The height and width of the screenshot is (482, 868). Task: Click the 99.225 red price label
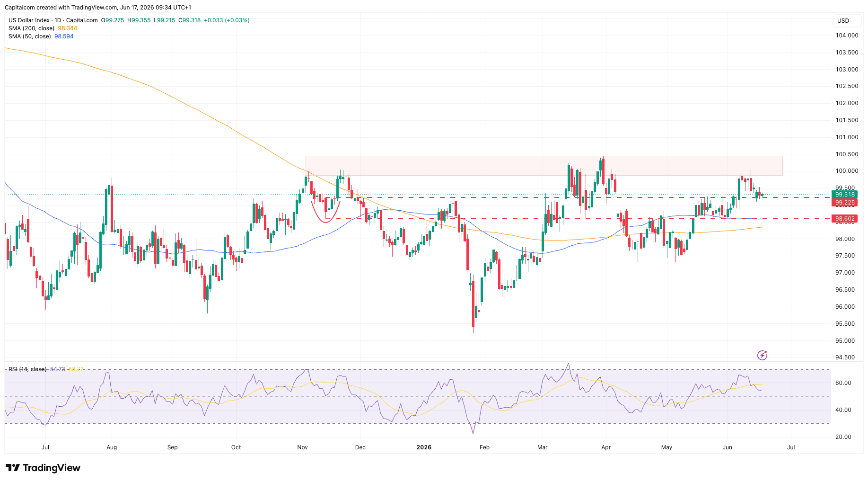click(x=845, y=203)
